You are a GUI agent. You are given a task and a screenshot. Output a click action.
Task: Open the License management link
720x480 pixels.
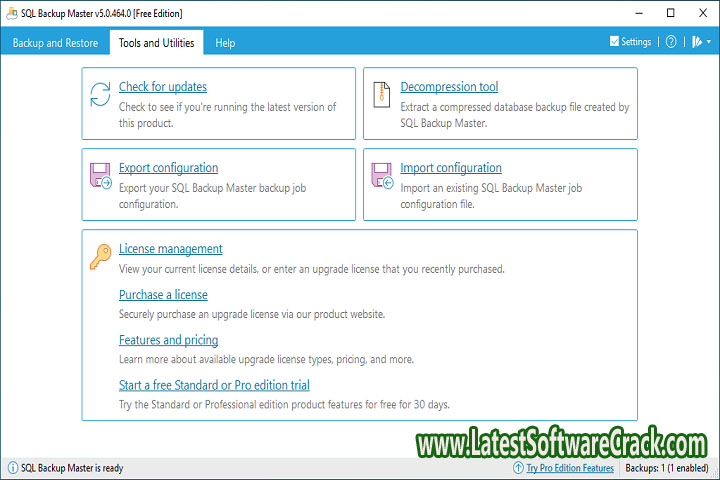pyautogui.click(x=170, y=248)
